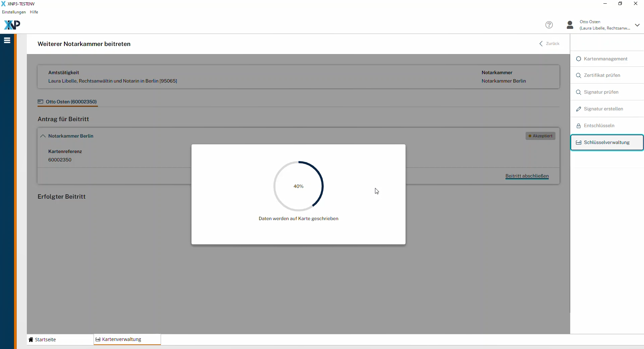Open the hamburger navigation menu
Screen dimensions: 644x349
tap(7, 40)
